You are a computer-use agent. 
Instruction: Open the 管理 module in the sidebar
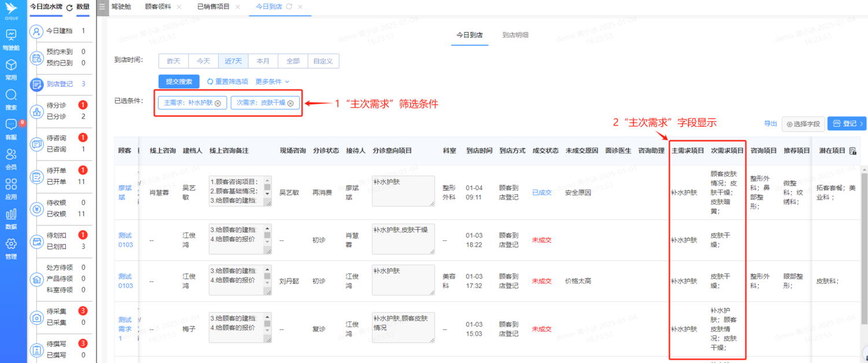pyautogui.click(x=10, y=249)
